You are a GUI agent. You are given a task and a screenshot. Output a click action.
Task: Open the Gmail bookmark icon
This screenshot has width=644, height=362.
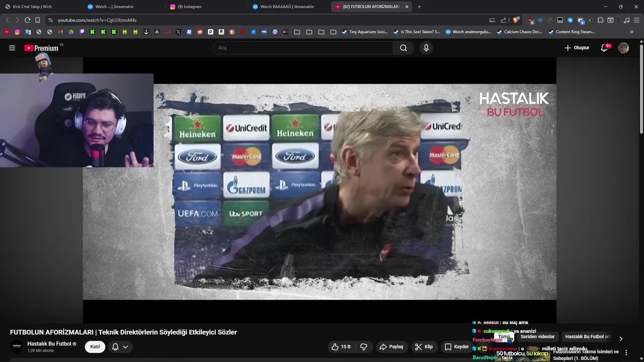(x=60, y=32)
